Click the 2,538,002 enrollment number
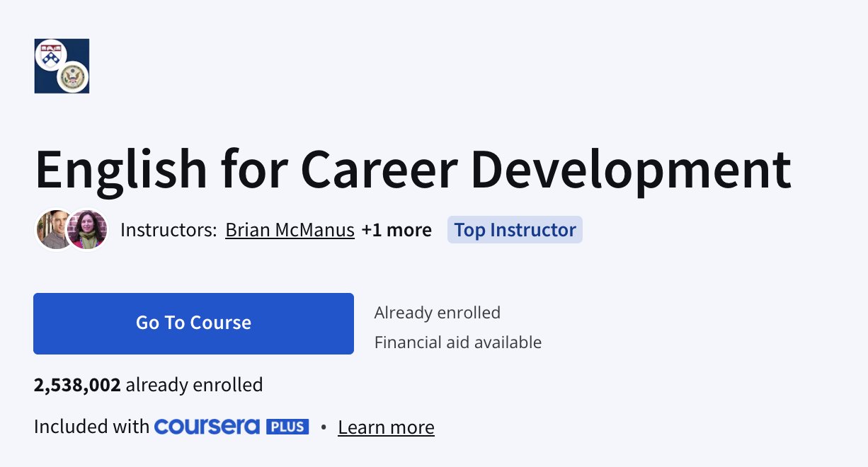 coord(77,385)
